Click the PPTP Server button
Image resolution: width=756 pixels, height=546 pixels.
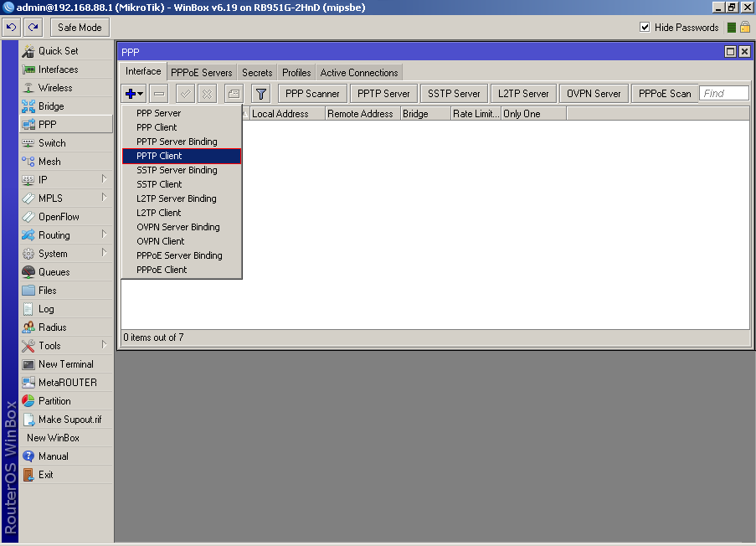[383, 94]
